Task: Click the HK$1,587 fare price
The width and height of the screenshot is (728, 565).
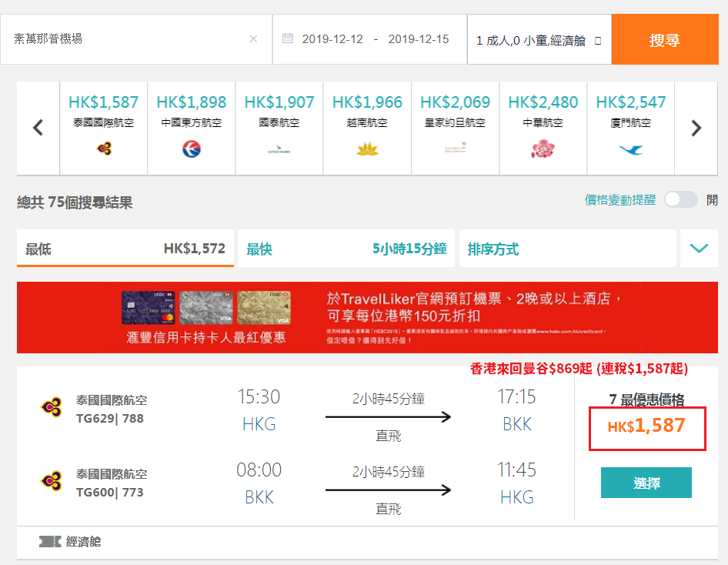Action: 646,426
